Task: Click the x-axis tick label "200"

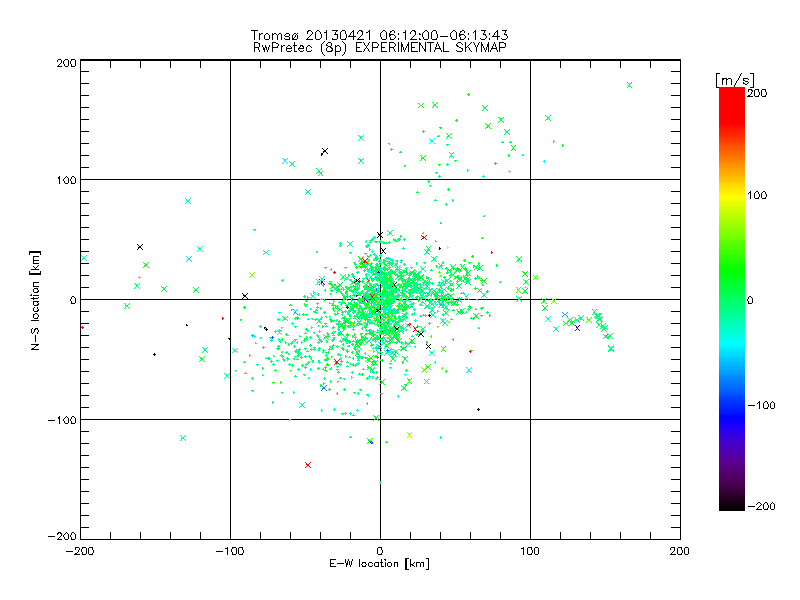Action: (680, 551)
